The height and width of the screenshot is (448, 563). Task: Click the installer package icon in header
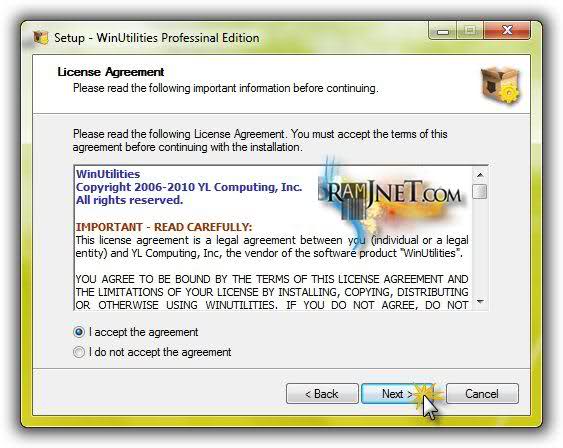coord(501,85)
